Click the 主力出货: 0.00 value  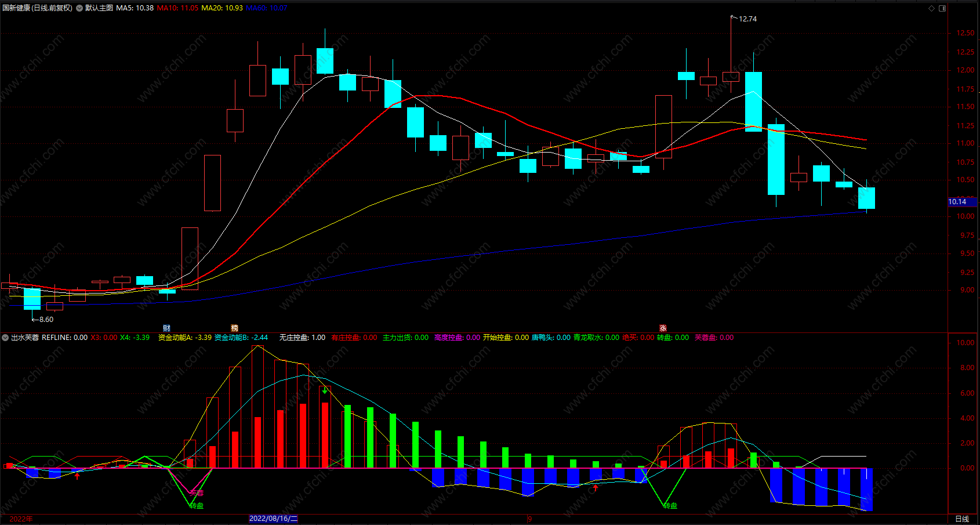point(406,338)
